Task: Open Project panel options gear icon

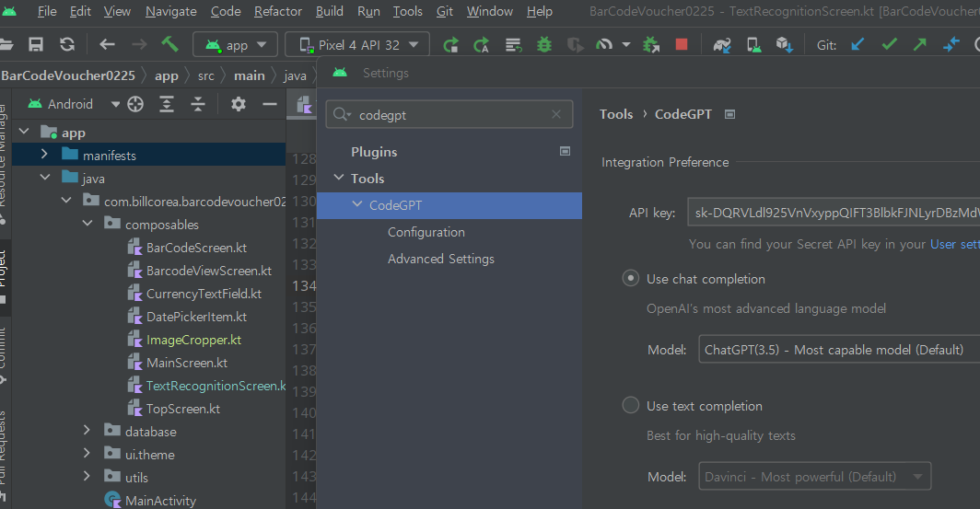Action: [239, 104]
